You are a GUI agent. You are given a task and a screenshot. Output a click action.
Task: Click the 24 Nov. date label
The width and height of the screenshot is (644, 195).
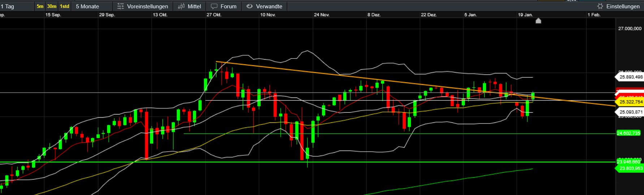point(321,15)
